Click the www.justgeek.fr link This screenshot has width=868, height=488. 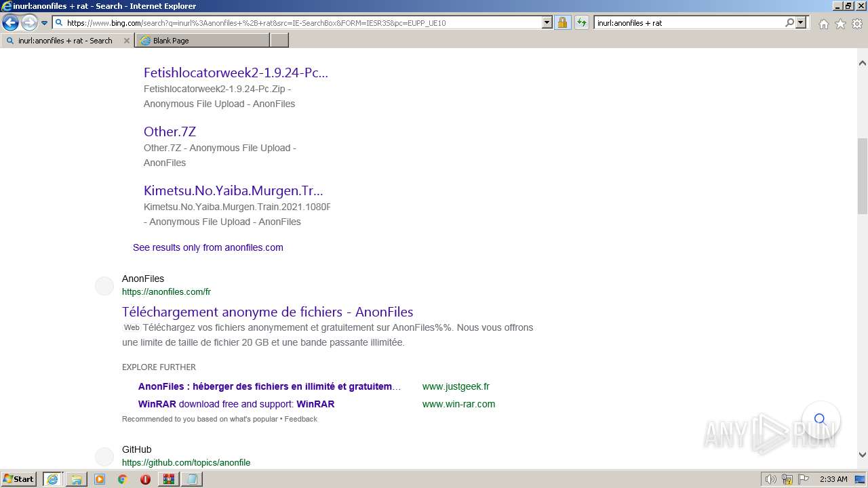coord(456,386)
